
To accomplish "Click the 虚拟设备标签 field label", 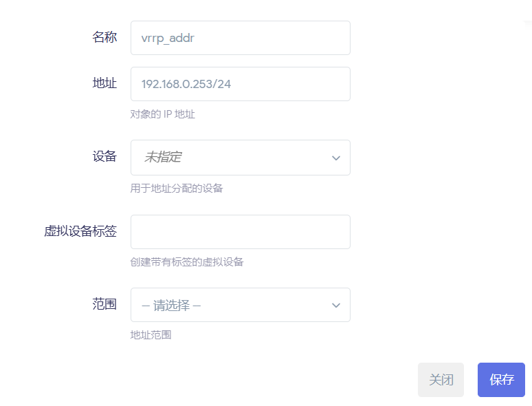I will point(80,231).
